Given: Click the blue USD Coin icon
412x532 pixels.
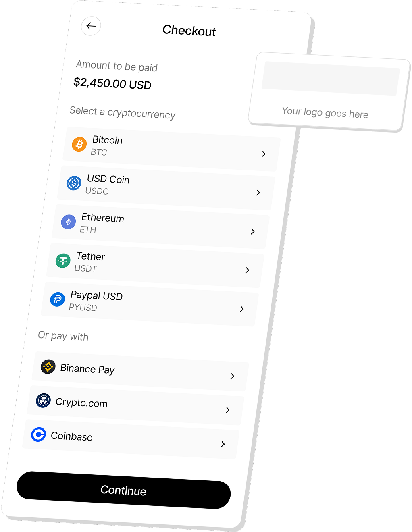Looking at the screenshot, I should (x=74, y=183).
